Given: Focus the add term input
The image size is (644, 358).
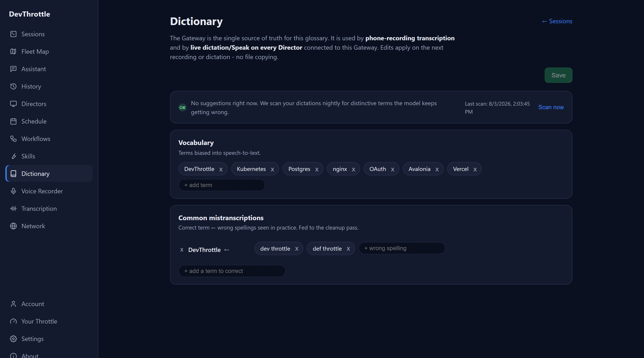Looking at the screenshot, I should [x=222, y=185].
